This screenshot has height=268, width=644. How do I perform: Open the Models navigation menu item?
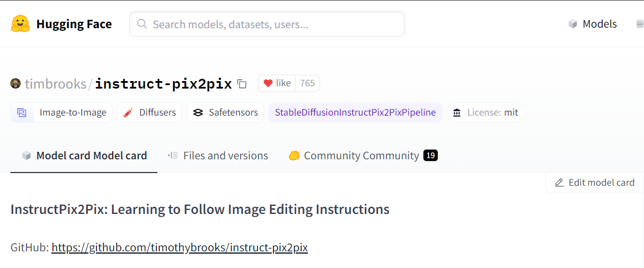[593, 24]
